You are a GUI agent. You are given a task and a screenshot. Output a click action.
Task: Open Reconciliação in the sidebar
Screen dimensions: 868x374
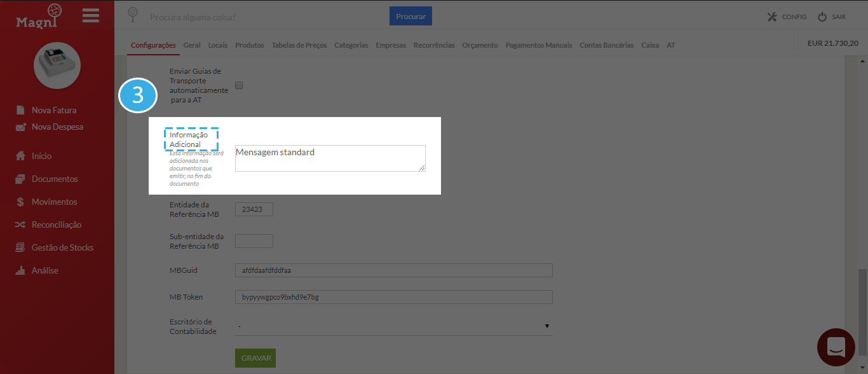tap(57, 225)
